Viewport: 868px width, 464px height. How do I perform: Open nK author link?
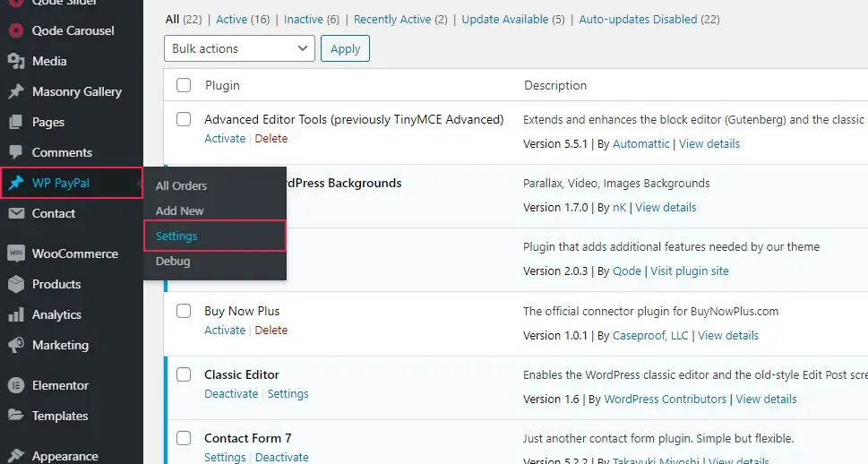(x=620, y=208)
